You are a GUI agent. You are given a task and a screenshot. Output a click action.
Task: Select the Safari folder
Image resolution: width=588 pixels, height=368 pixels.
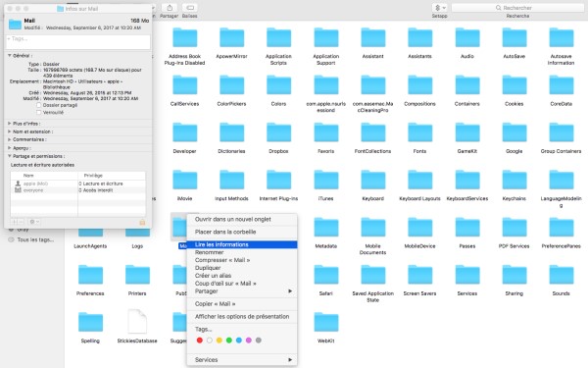coord(326,275)
